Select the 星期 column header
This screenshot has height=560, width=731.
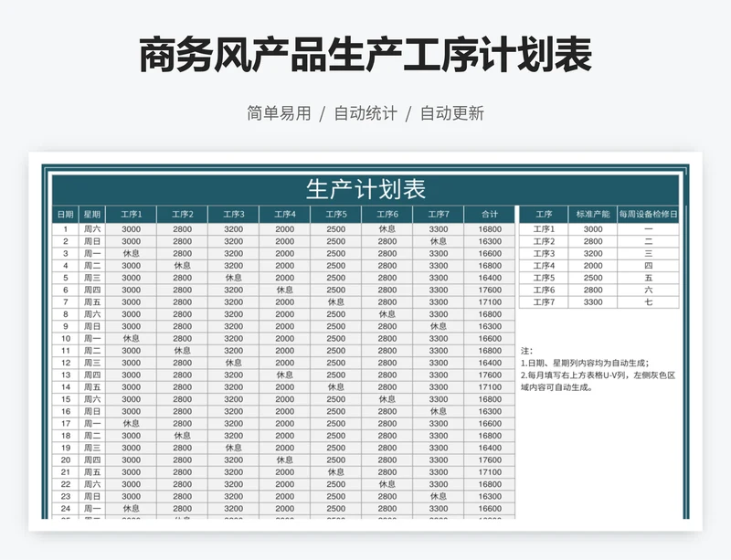point(92,215)
